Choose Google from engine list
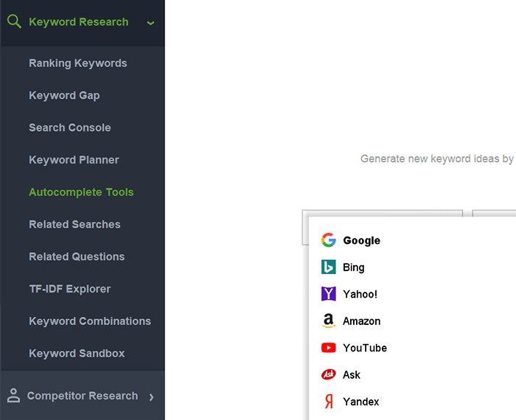This screenshot has width=516, height=420. point(362,240)
